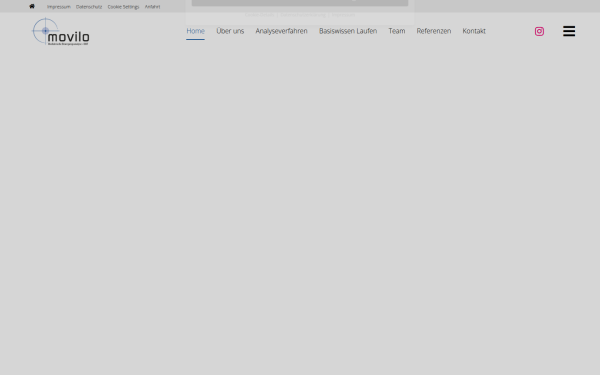Open Cookie Settings link
Screen dimensions: 600x375
123,7
